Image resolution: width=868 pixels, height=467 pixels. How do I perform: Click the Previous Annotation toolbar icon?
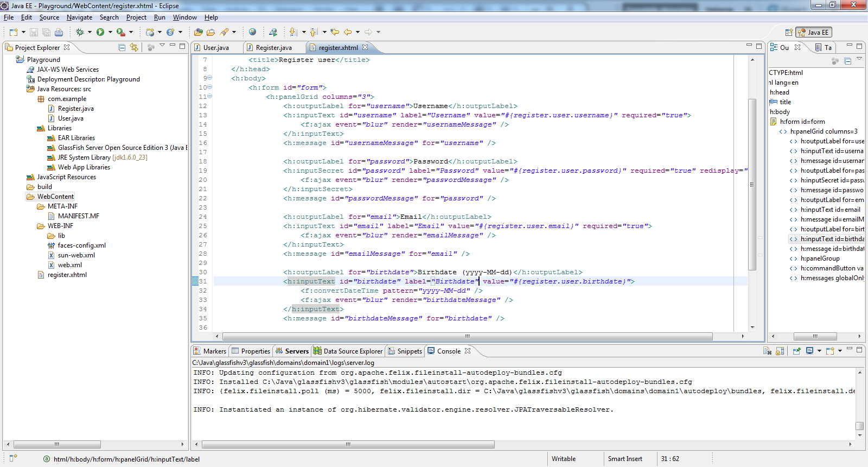314,33
